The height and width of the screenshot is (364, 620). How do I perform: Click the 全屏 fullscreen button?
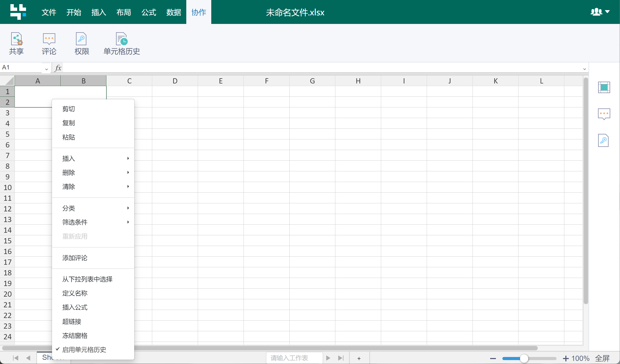[x=602, y=358]
